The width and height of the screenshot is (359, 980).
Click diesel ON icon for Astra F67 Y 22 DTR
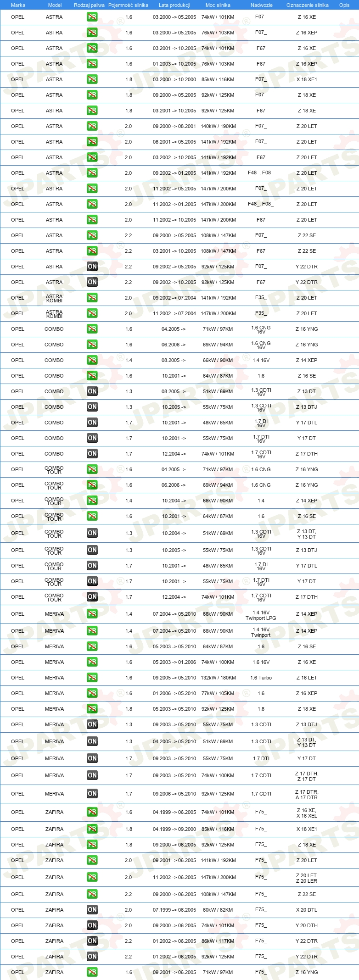click(92, 282)
